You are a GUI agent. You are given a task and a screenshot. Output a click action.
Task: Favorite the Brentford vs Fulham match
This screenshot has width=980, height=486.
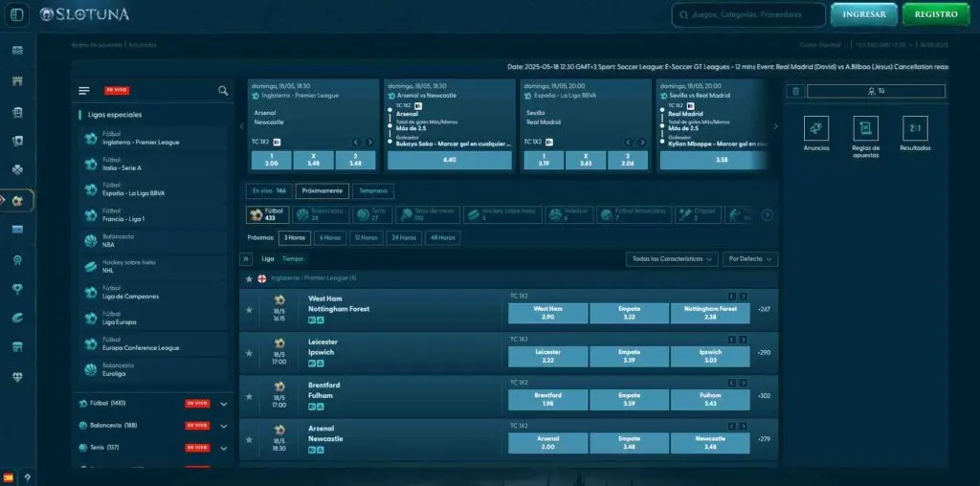[x=249, y=397]
